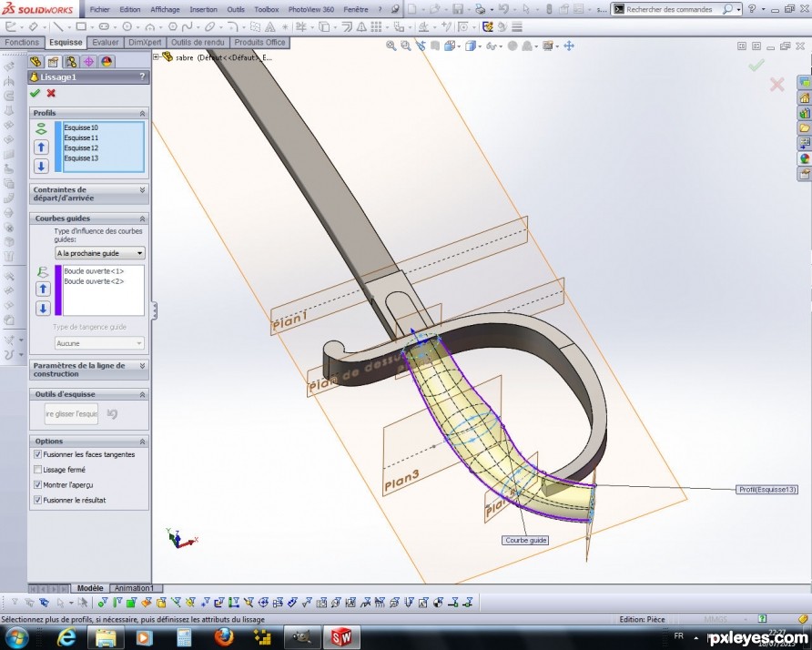
Task: Click the New document icon
Action: point(411,9)
